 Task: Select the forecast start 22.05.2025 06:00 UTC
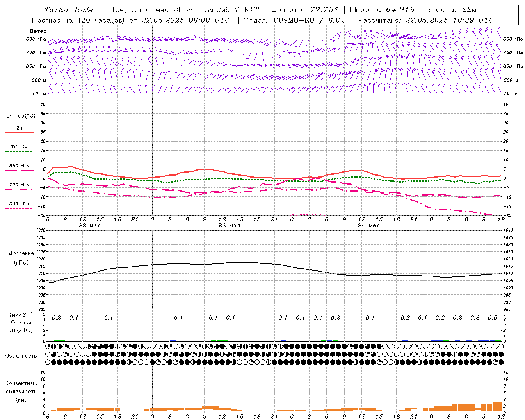pyautogui.click(x=185, y=20)
